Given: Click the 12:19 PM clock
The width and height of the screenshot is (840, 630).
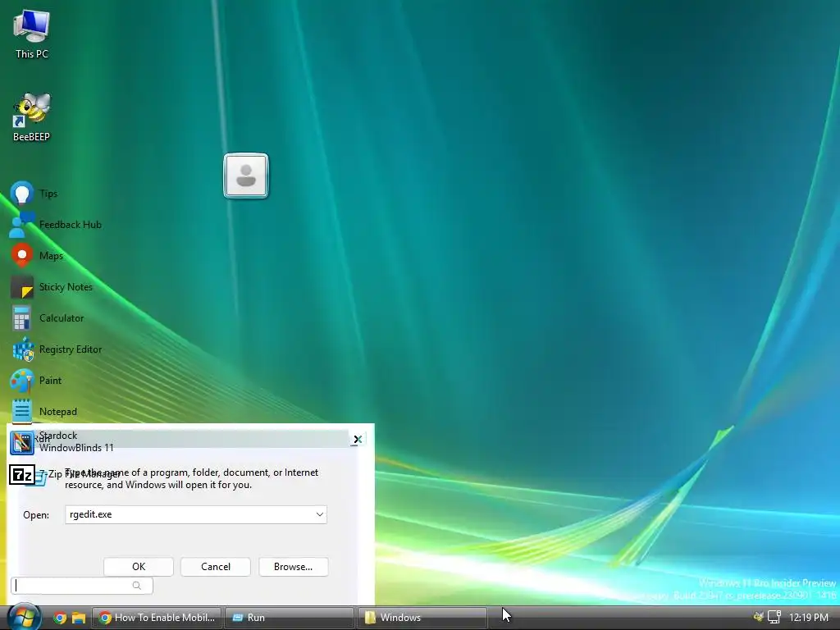Looking at the screenshot, I should pyautogui.click(x=808, y=618).
